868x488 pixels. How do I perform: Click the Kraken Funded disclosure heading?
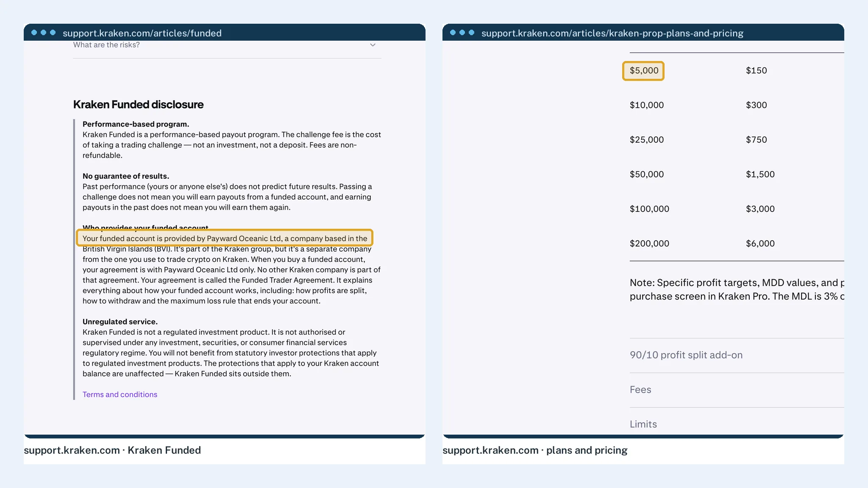coord(138,105)
